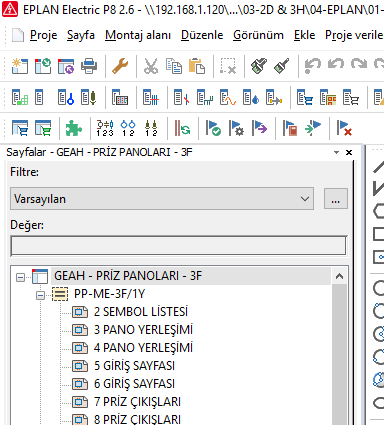Open the navigator with yellow arrow icon

click(x=274, y=97)
